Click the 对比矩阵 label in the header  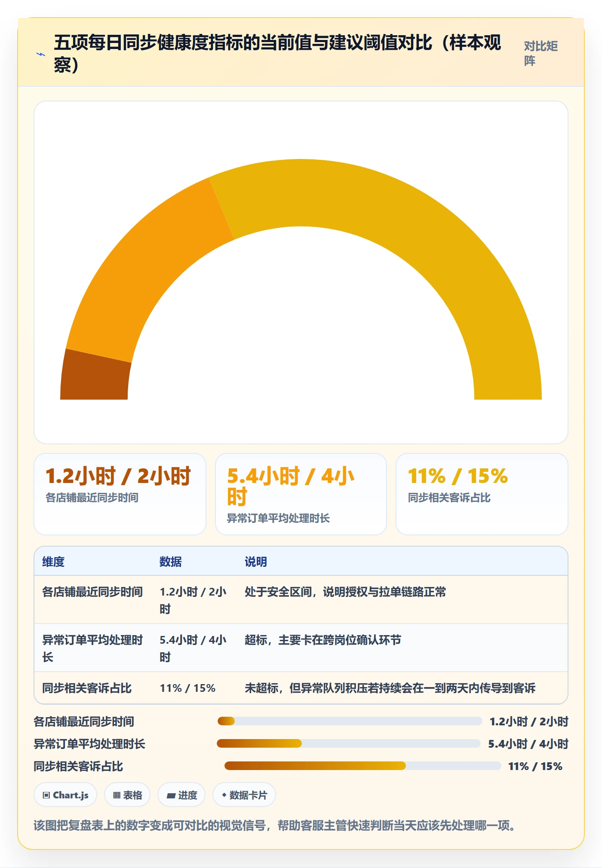coord(541,53)
